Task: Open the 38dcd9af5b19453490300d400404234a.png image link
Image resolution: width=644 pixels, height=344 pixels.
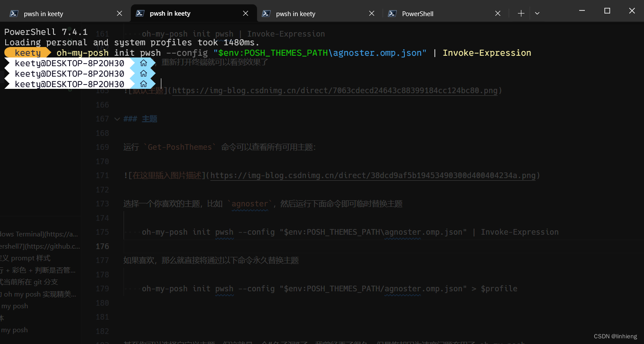Action: tap(373, 175)
